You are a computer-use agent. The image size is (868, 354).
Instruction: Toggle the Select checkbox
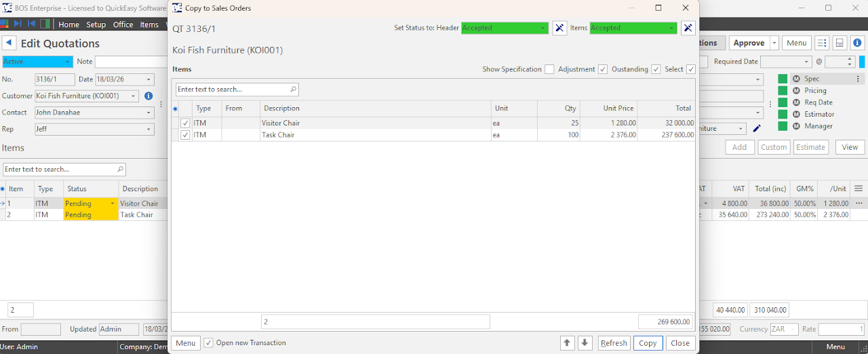690,69
